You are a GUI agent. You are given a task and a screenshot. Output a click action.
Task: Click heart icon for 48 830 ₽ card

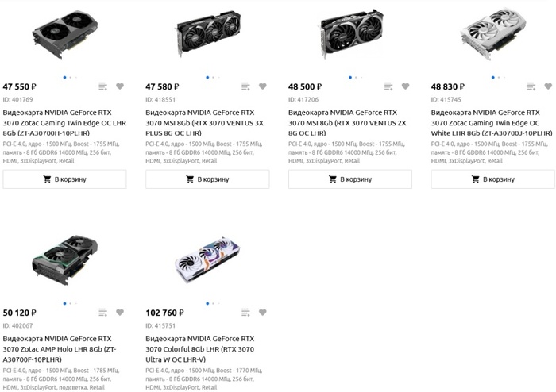point(548,86)
